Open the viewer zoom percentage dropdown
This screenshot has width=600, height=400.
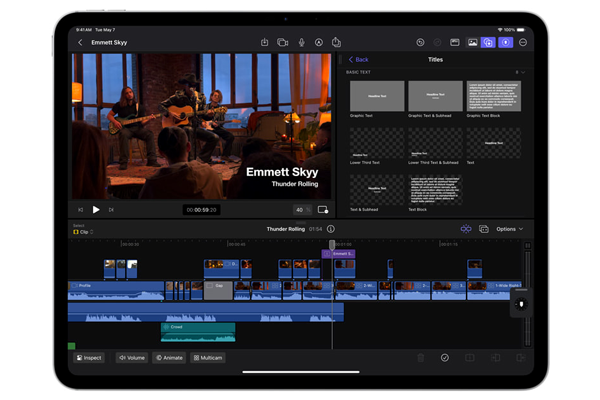click(x=300, y=210)
